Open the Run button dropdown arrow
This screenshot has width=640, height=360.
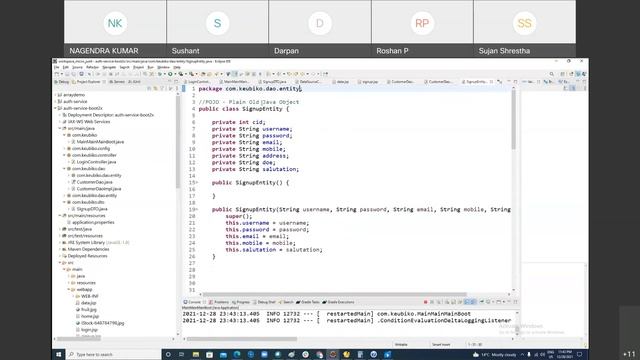click(175, 74)
